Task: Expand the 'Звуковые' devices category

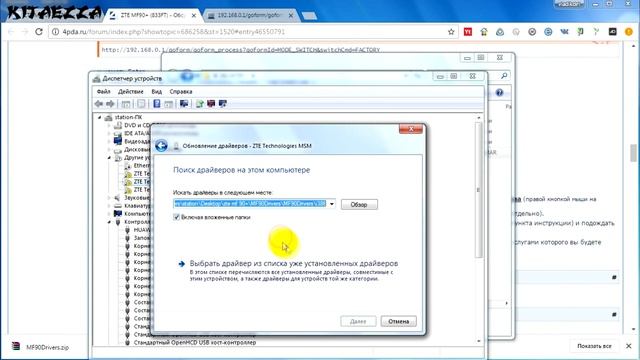Action: 109,198
